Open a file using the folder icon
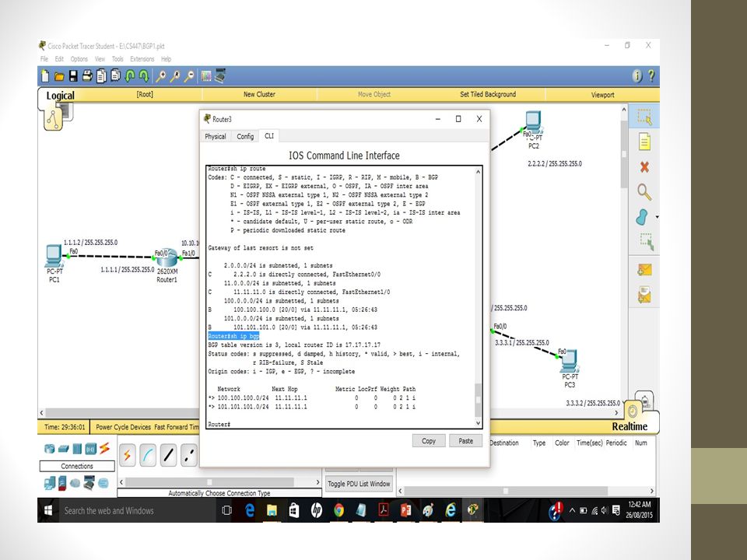The width and height of the screenshot is (747, 560). [59, 76]
